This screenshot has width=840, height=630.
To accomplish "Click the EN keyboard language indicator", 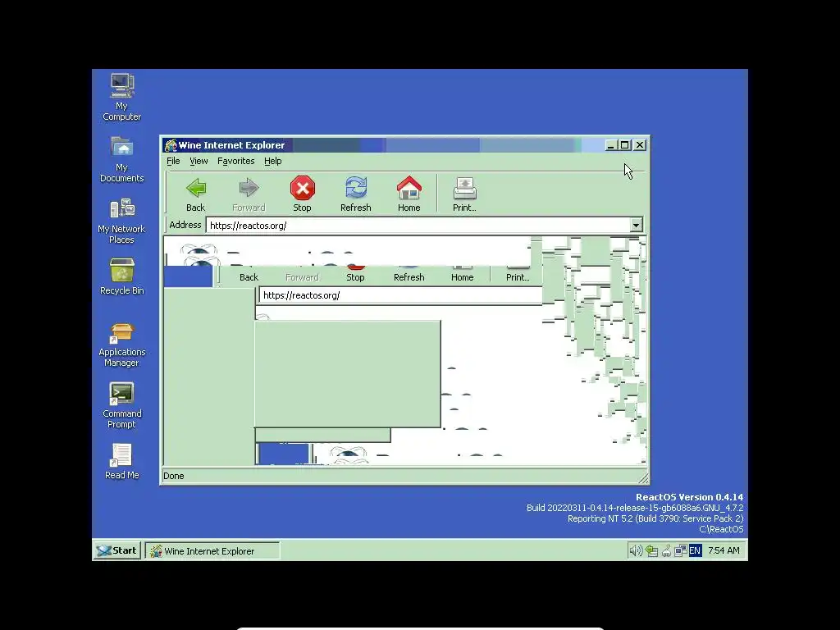I will tap(695, 550).
